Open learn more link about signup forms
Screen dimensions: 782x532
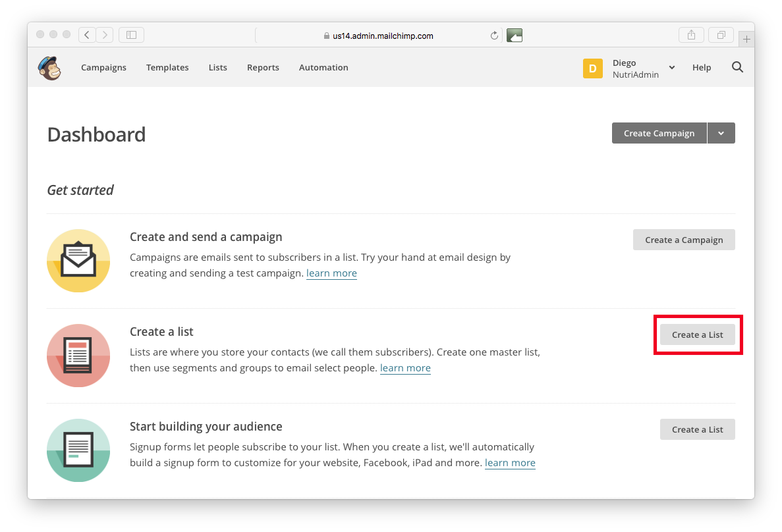(510, 463)
